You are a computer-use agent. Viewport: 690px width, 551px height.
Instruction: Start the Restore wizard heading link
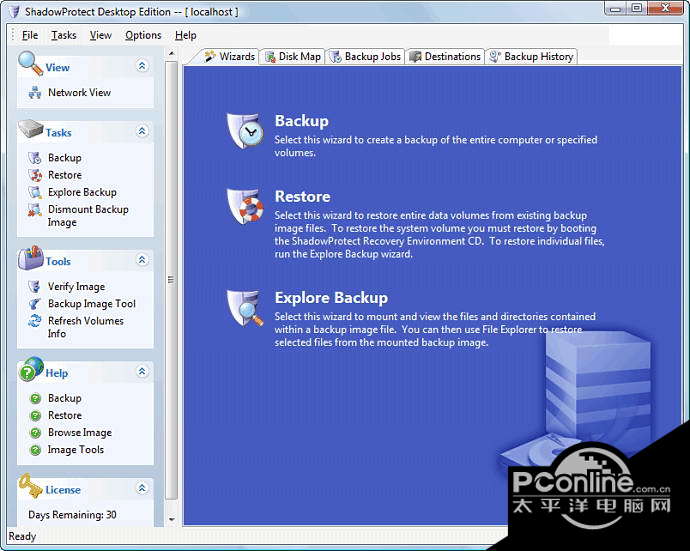[x=302, y=197]
